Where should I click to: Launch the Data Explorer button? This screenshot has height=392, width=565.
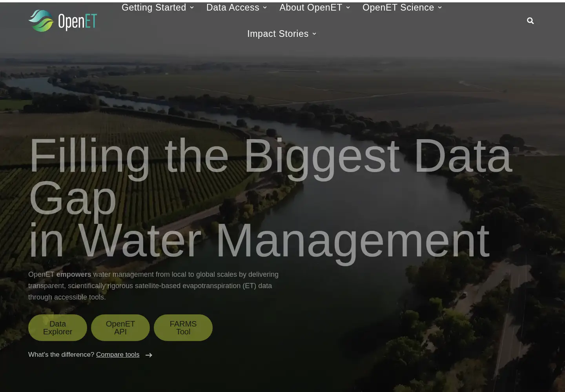pos(58,328)
